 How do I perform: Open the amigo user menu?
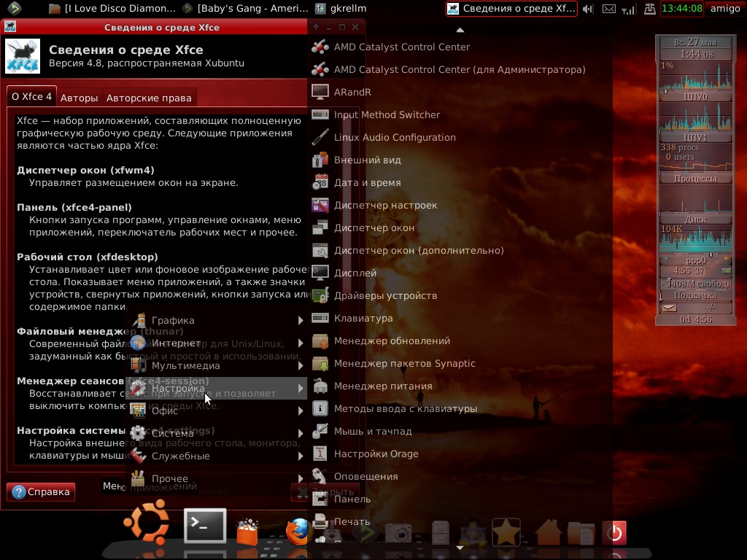[725, 8]
